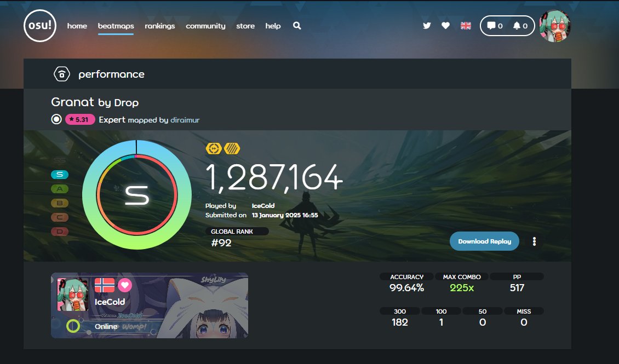Click the B rank badge in list
The width and height of the screenshot is (619, 364).
click(x=60, y=203)
